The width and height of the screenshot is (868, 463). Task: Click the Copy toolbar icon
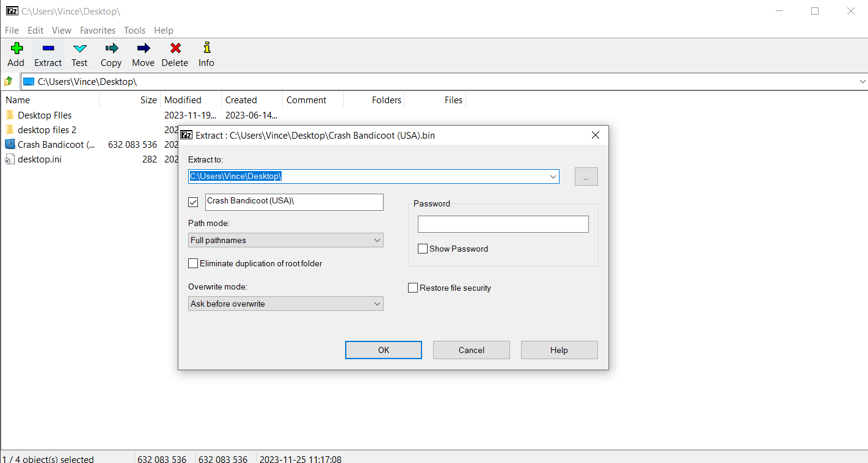tap(111, 54)
